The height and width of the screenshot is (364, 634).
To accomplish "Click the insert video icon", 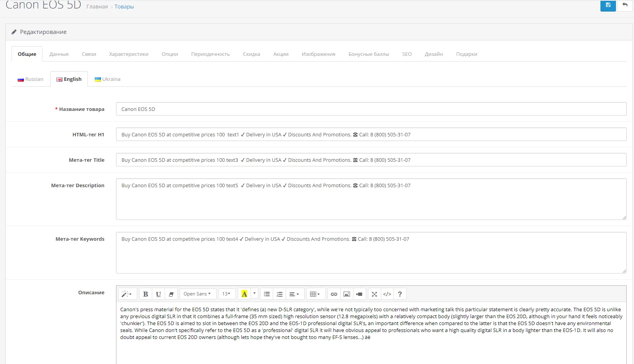I will pyautogui.click(x=359, y=294).
